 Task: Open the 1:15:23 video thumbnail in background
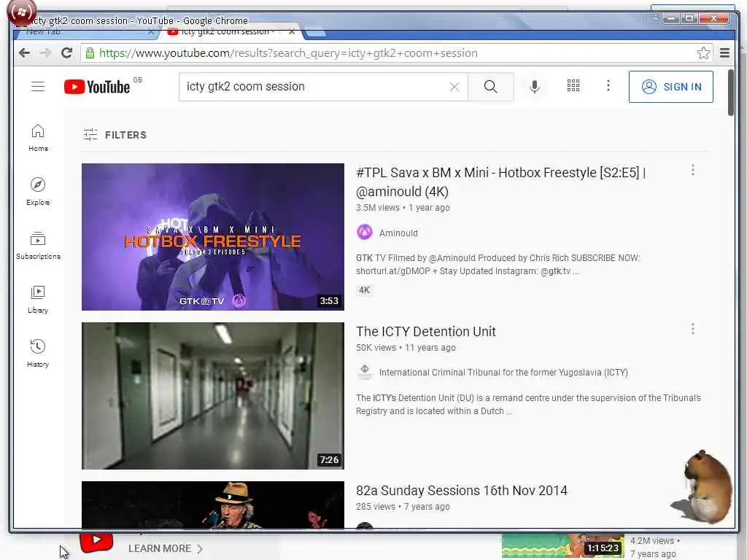pos(562,545)
